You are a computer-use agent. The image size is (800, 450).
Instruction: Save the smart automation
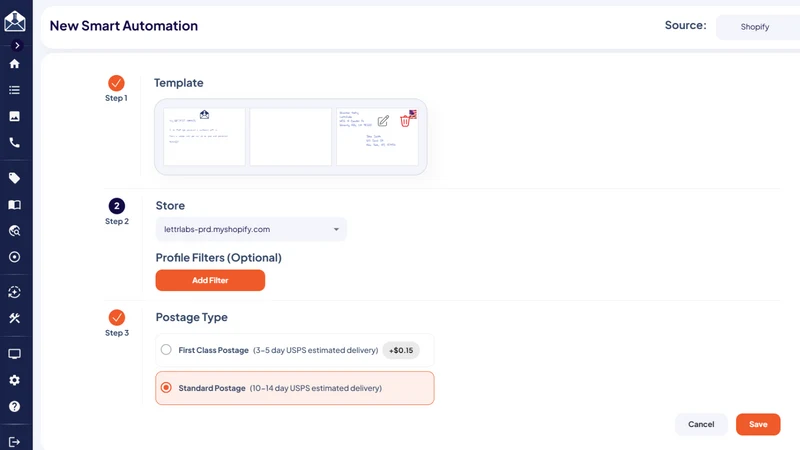coord(758,424)
